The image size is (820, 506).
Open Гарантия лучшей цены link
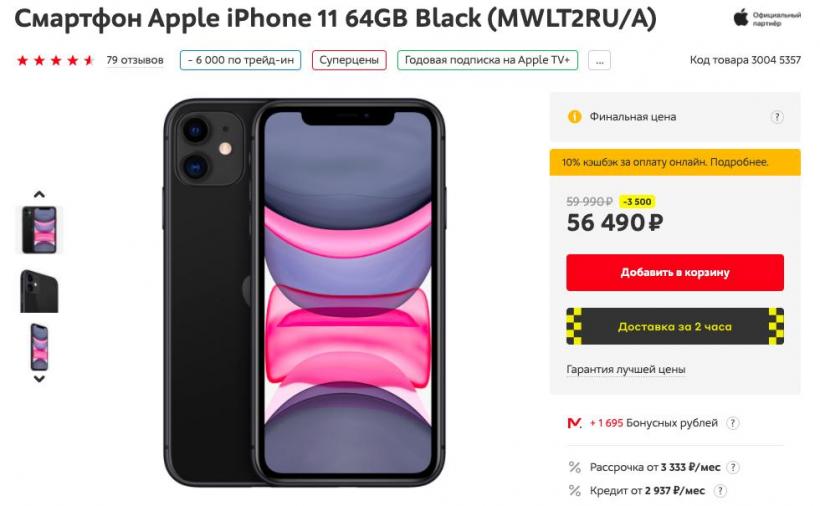point(625,369)
